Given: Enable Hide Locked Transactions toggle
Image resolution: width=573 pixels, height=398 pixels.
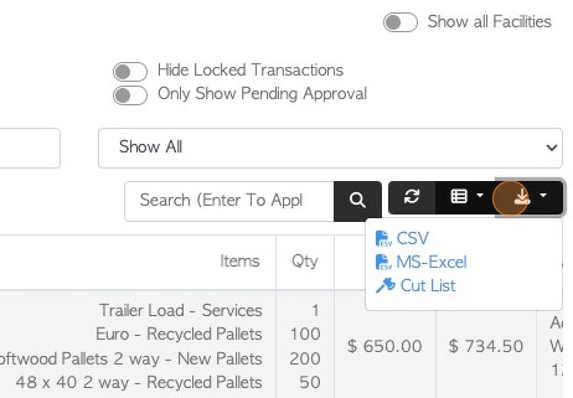Looking at the screenshot, I should coord(130,71).
